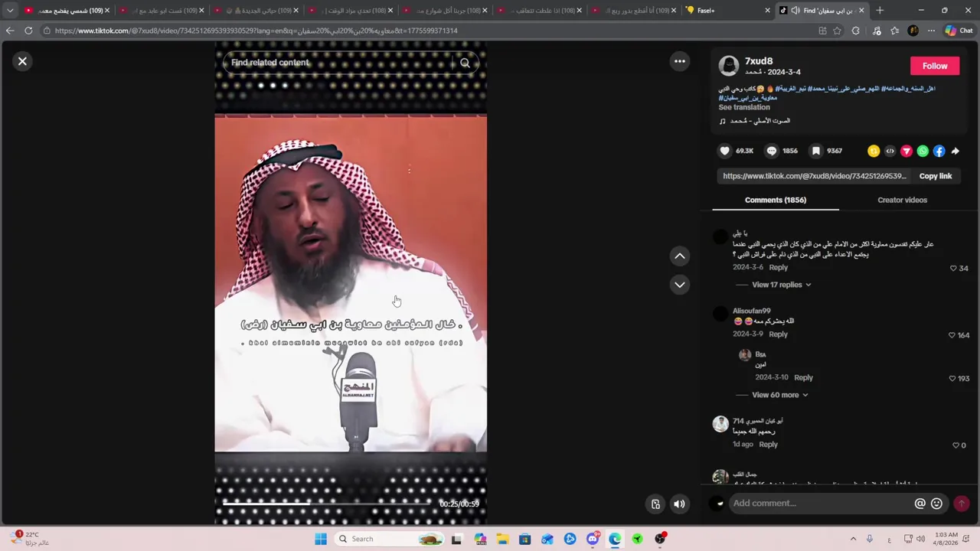Click the taskbar Search box

click(x=389, y=539)
